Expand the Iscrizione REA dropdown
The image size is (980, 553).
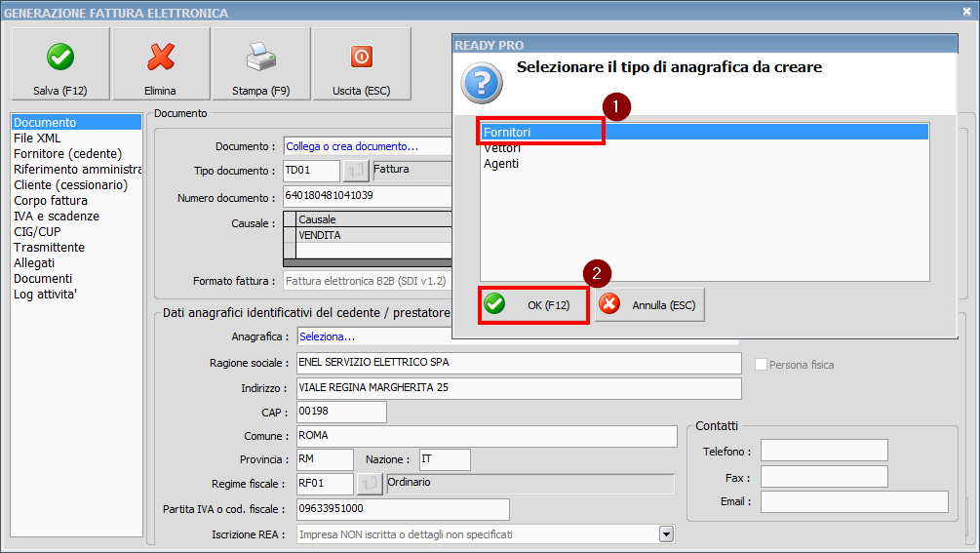[x=667, y=534]
